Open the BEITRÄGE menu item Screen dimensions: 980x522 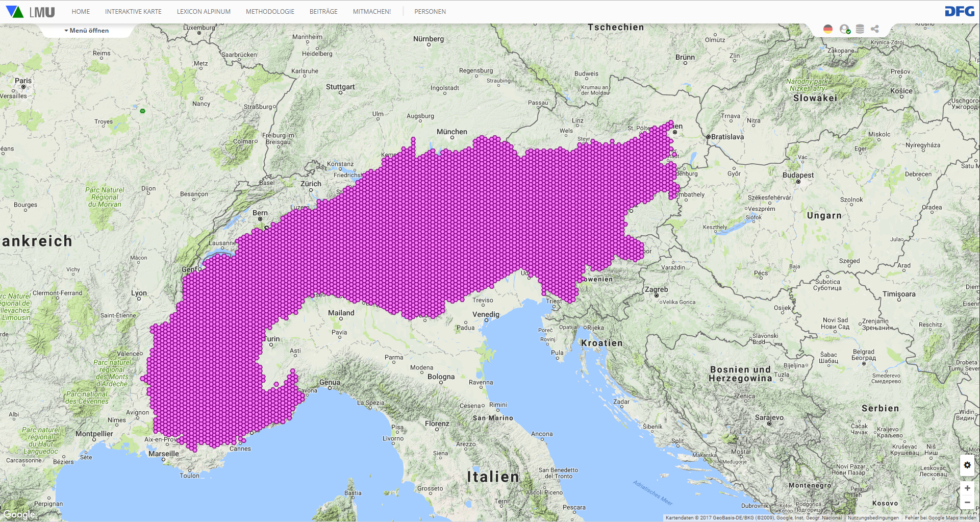pyautogui.click(x=323, y=12)
